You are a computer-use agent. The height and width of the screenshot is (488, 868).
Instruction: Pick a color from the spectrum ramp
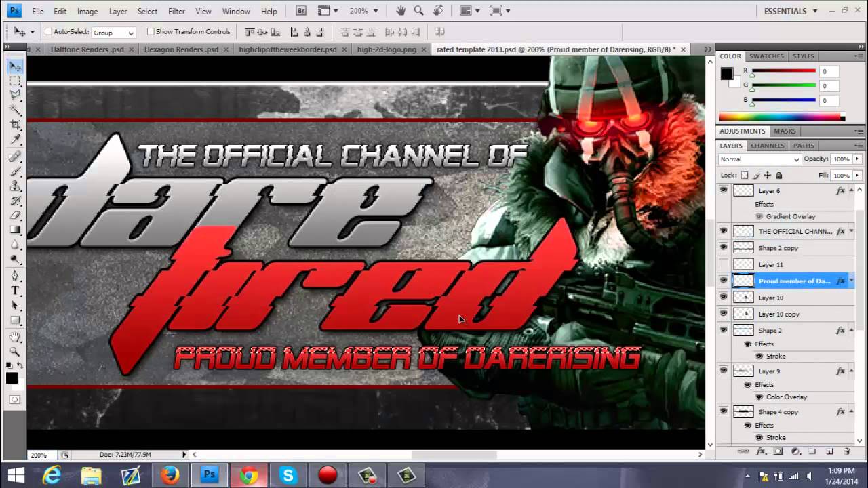782,117
